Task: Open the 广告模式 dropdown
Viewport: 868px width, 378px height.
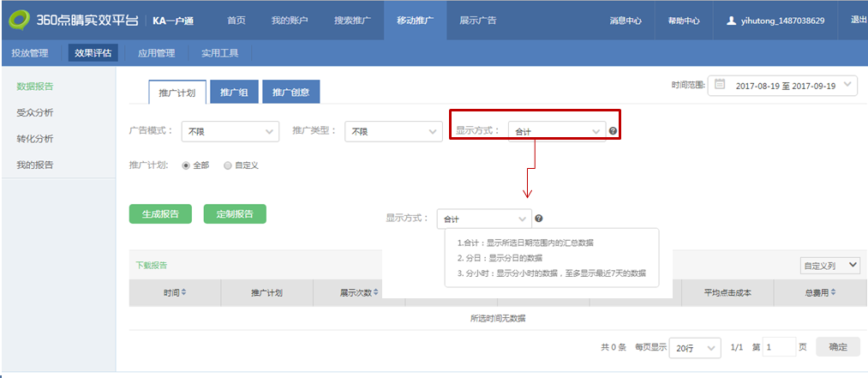Action: pos(230,131)
